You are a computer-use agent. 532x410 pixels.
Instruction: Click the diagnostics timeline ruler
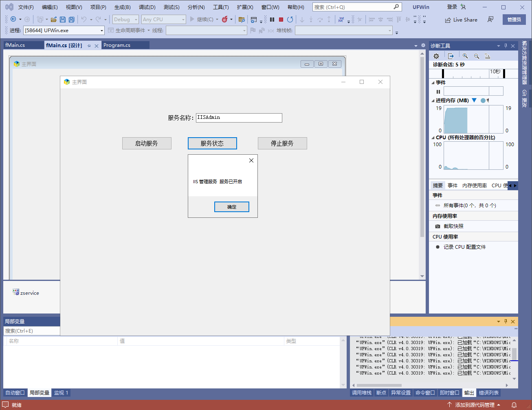[473, 73]
